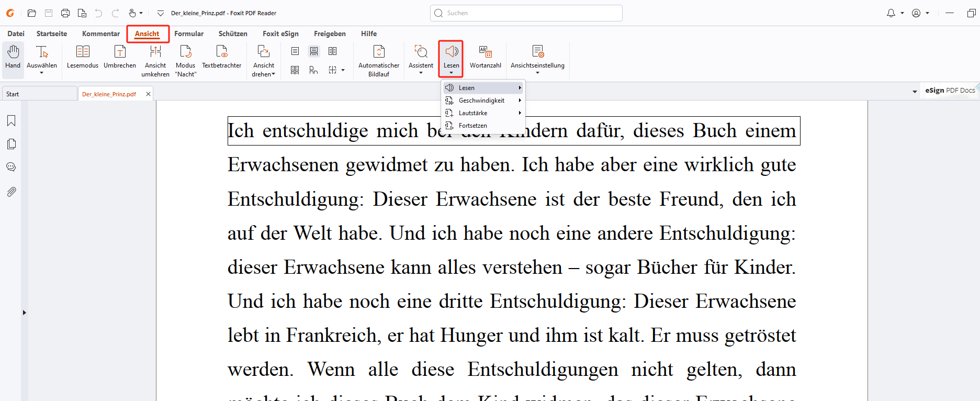The image size is (980, 401).
Task: Expand the split view dropdown arrow
Action: point(343,70)
